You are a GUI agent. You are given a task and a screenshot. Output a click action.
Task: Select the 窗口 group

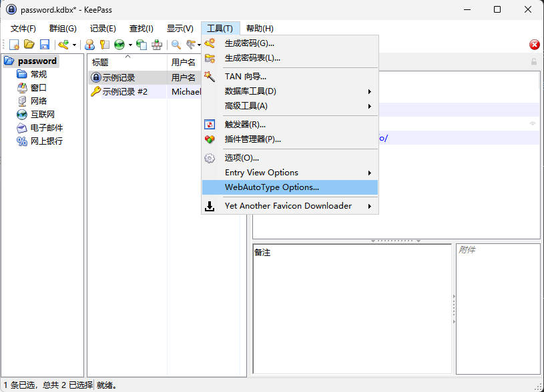(x=39, y=88)
